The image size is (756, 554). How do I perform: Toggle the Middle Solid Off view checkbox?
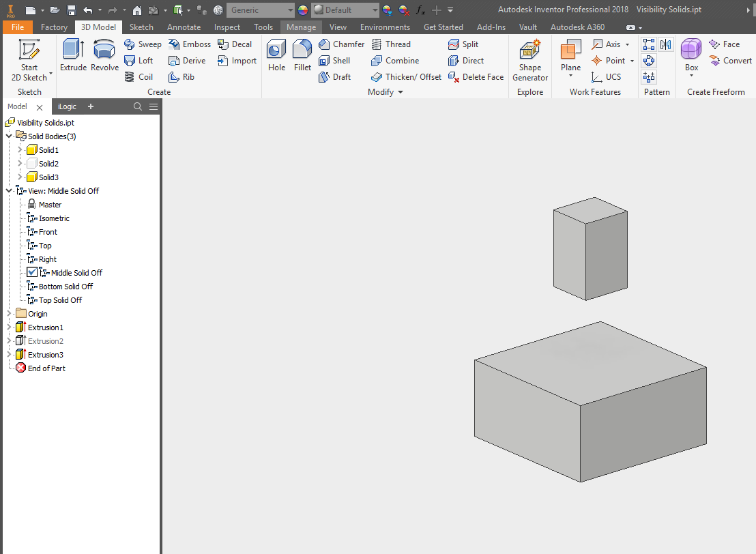coord(33,272)
